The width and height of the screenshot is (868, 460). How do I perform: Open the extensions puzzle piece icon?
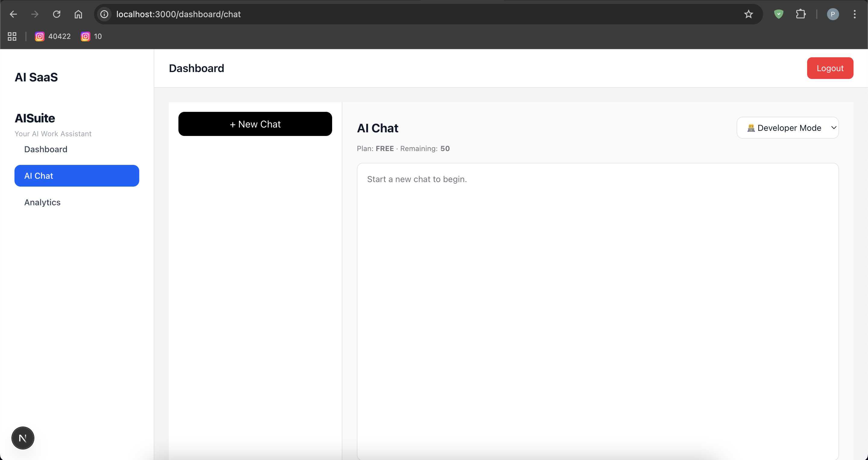click(801, 14)
